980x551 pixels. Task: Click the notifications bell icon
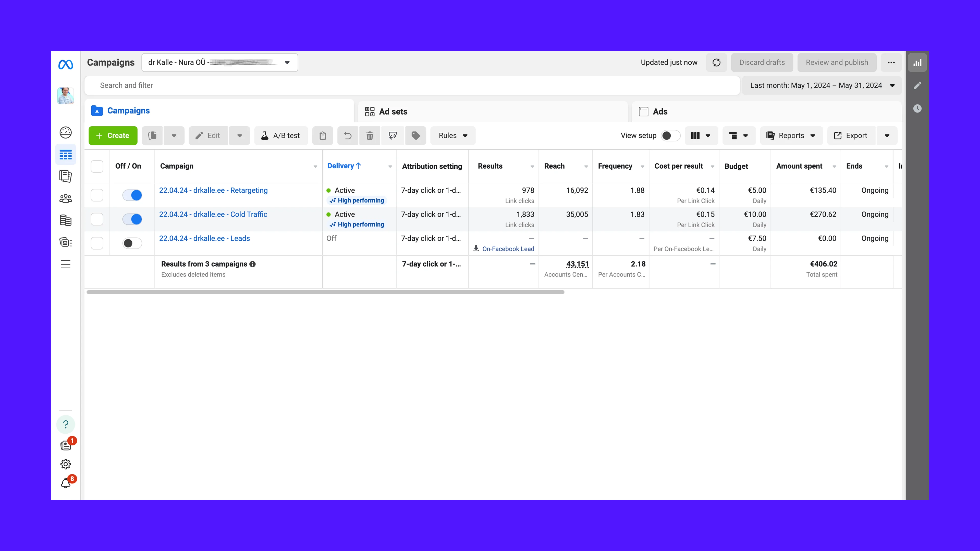(x=66, y=483)
